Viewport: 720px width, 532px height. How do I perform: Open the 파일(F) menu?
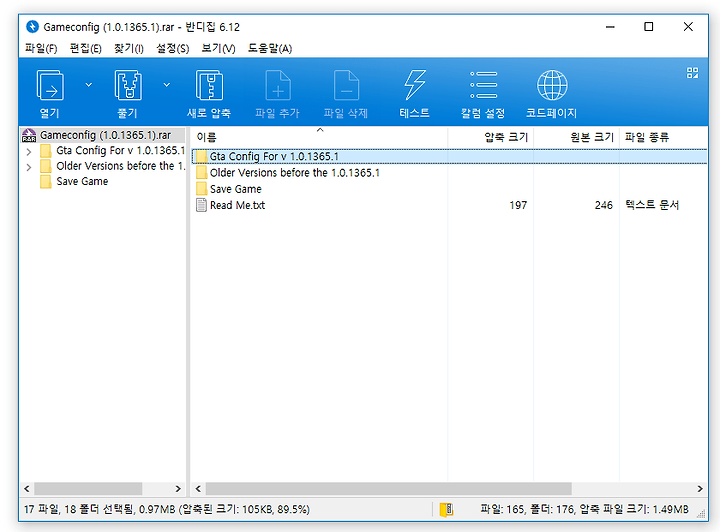pyautogui.click(x=41, y=48)
